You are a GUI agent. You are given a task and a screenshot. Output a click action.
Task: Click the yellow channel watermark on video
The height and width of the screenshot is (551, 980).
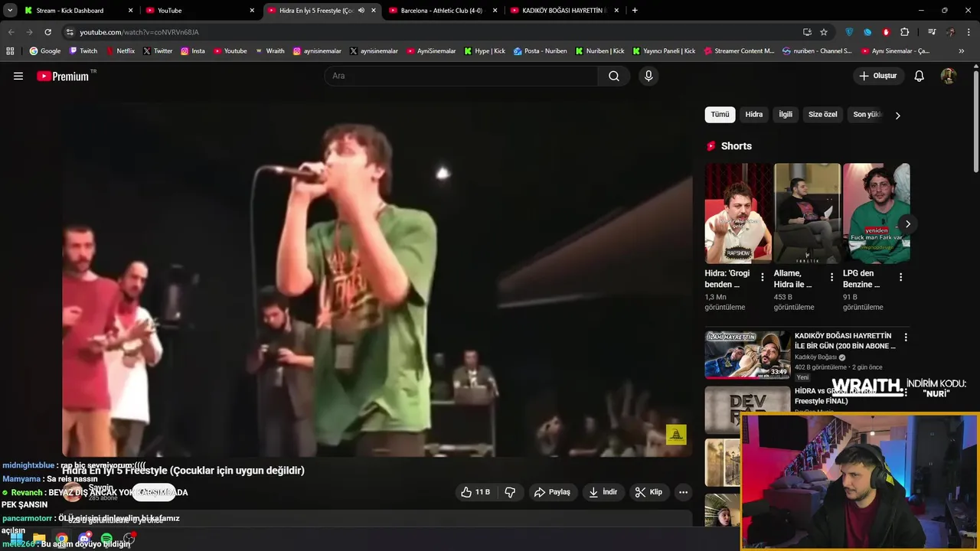pyautogui.click(x=676, y=435)
